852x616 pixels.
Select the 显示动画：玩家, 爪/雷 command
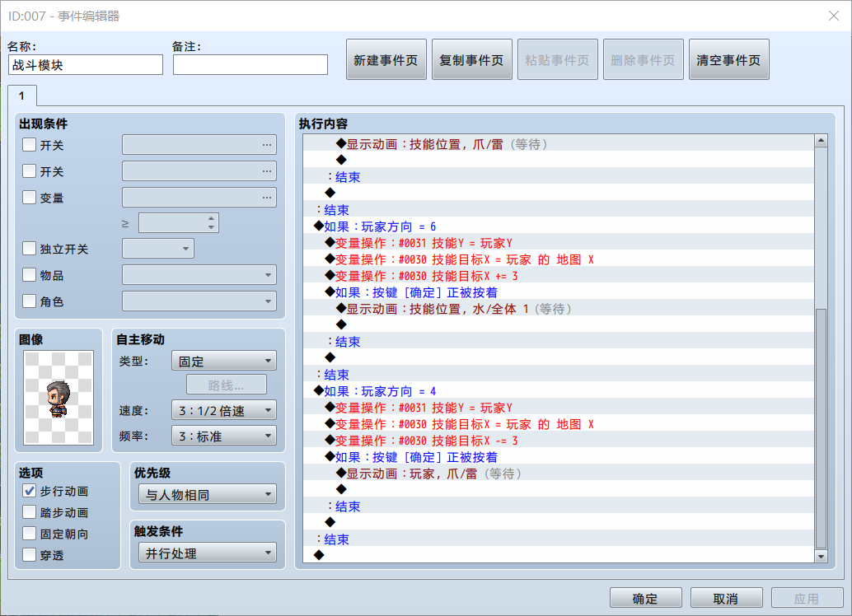[559, 474]
